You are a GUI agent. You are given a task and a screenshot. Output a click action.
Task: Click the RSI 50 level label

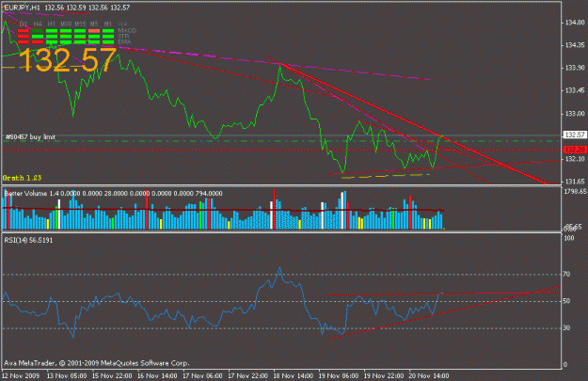point(567,301)
